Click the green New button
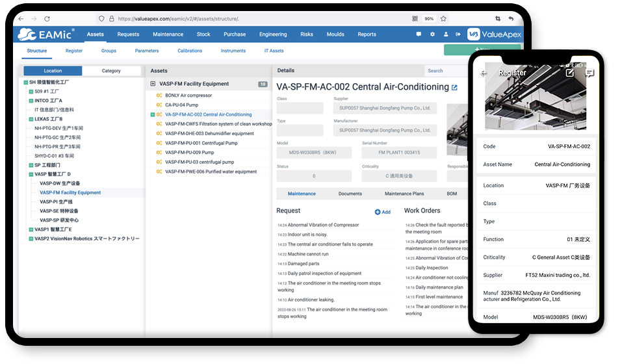This screenshot has height=364, width=620. coord(482,49)
